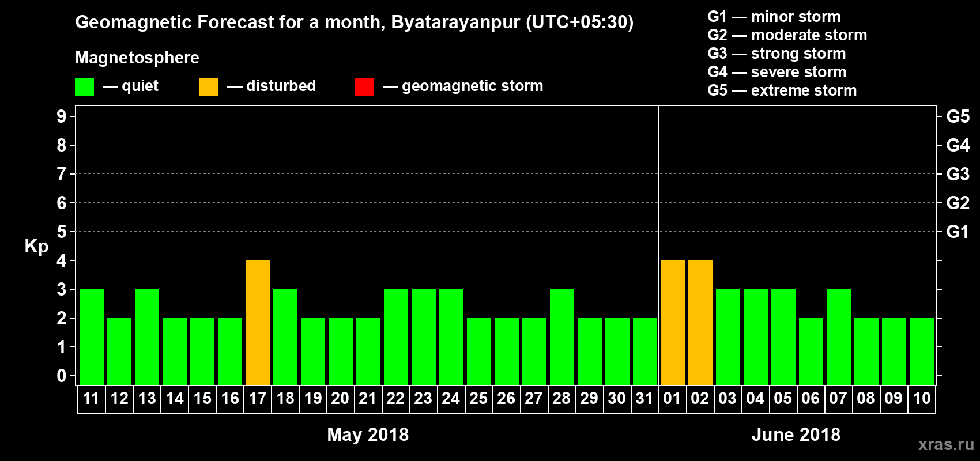Click the green bar for May 31

[645, 351]
